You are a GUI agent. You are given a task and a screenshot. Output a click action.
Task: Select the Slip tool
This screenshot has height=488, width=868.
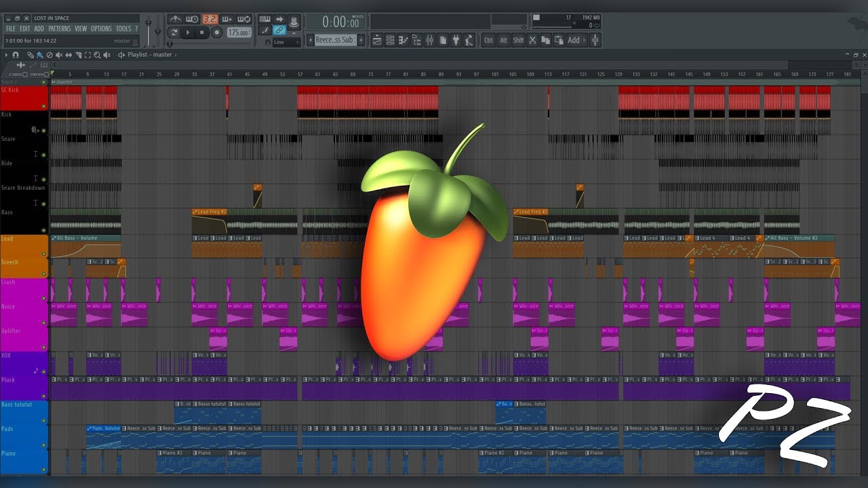click(69, 54)
